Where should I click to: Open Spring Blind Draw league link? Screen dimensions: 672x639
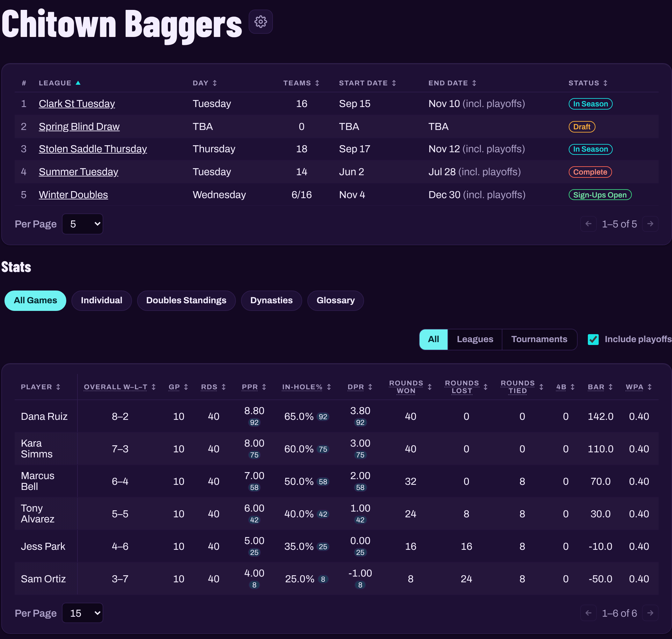79,126
